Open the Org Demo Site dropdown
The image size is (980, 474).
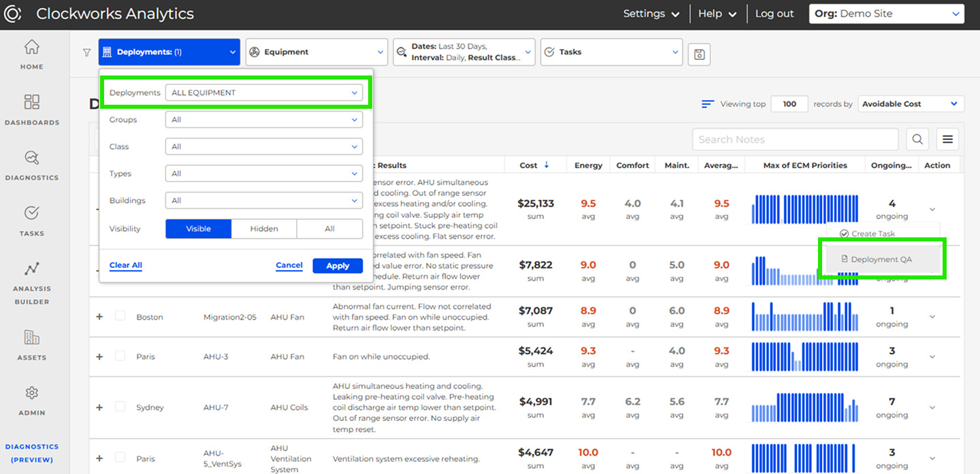point(886,14)
